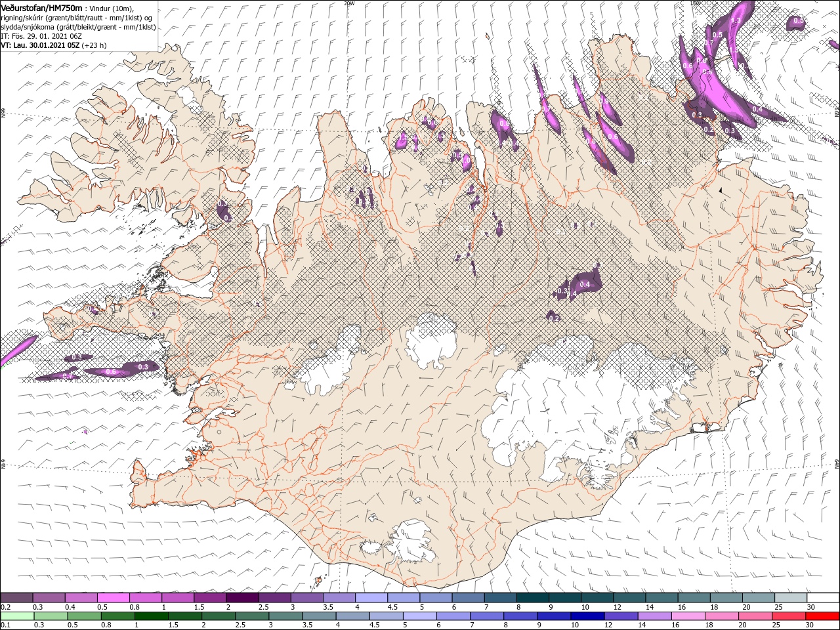Click the 'slydda/snjókoma' snow legend description line
This screenshot has width=840, height=630.
[x=77, y=27]
